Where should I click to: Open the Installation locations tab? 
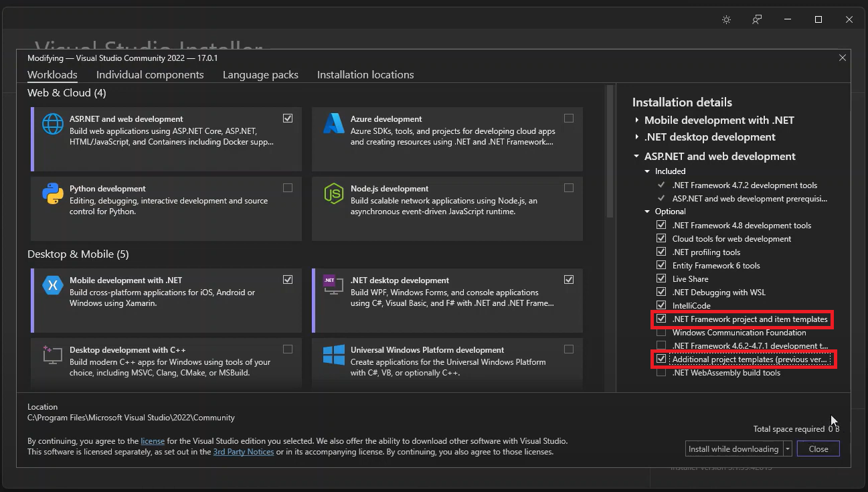click(x=365, y=75)
